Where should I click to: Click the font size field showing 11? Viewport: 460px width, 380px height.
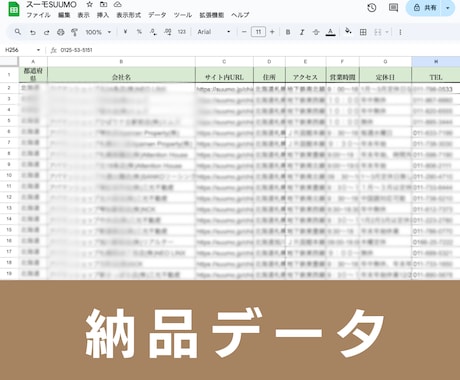click(258, 32)
